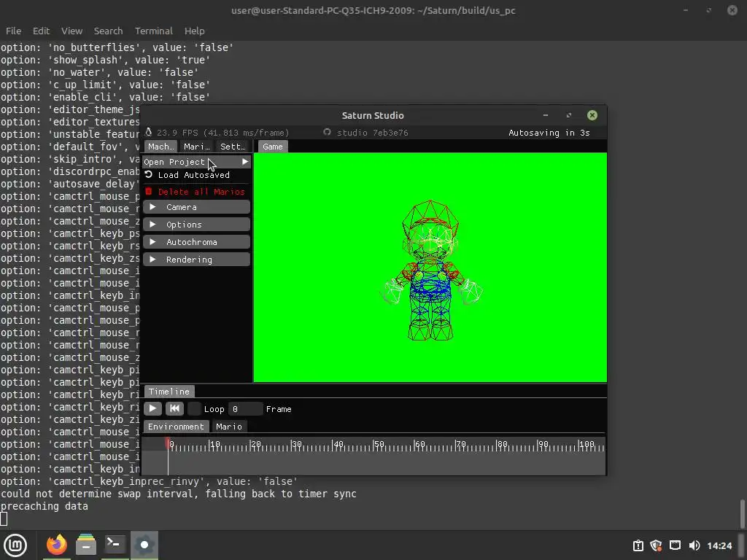Click the security shield tray icon
The width and height of the screenshot is (747, 560).
pos(656,545)
